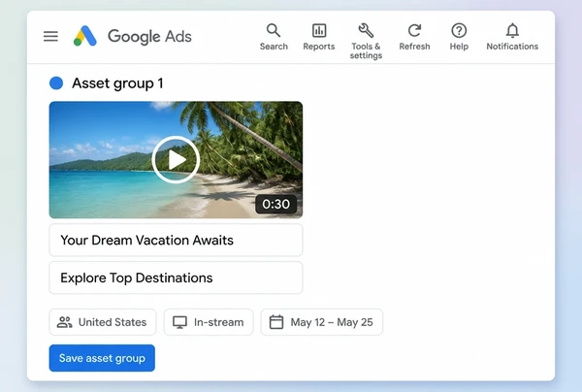
Task: Click the Google Ads logo
Action: coord(85,36)
